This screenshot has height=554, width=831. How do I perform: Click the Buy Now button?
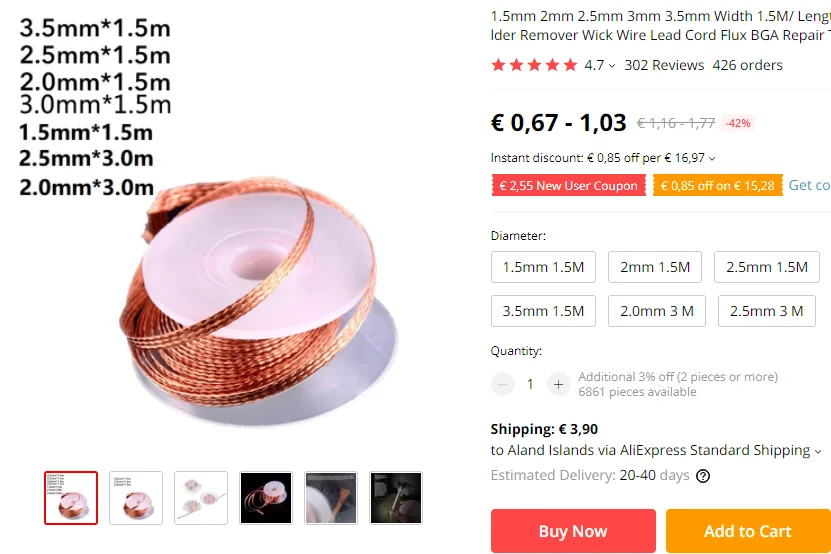tap(573, 531)
